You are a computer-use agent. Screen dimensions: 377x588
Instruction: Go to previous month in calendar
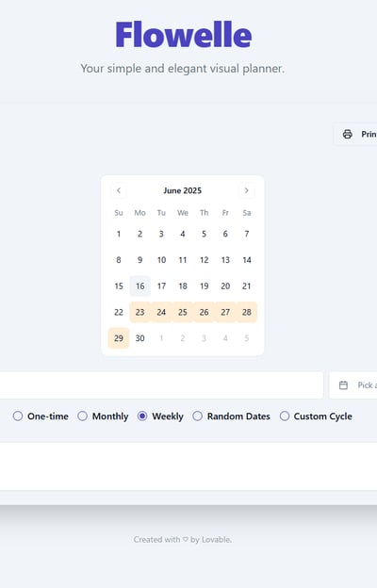119,190
